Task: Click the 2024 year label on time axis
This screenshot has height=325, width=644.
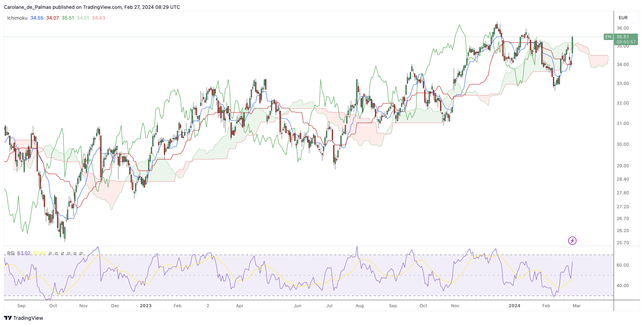Action: click(514, 306)
